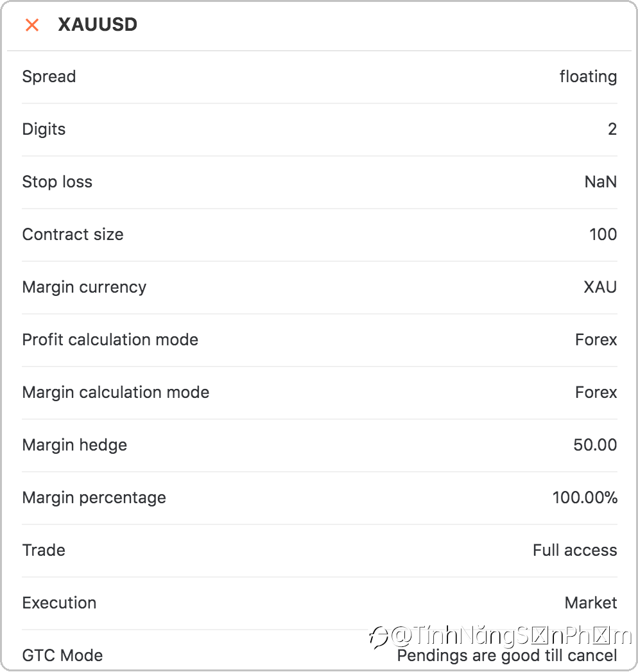Click the 100.00% margin percentage value
The image size is (638, 672).
[585, 498]
